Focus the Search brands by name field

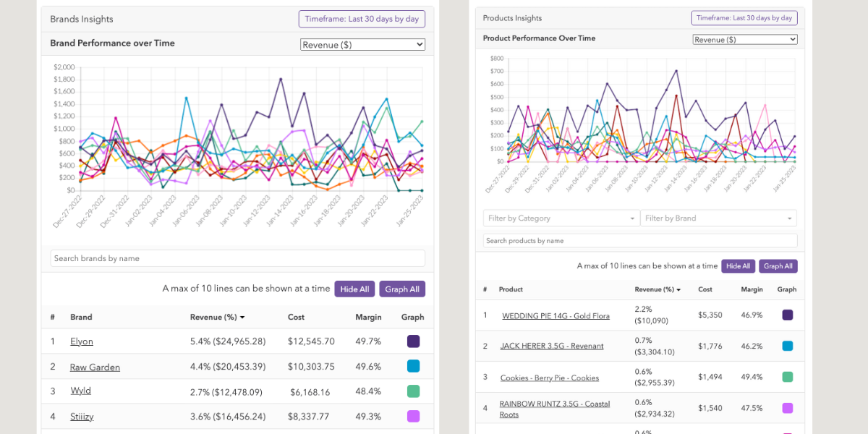click(x=238, y=258)
